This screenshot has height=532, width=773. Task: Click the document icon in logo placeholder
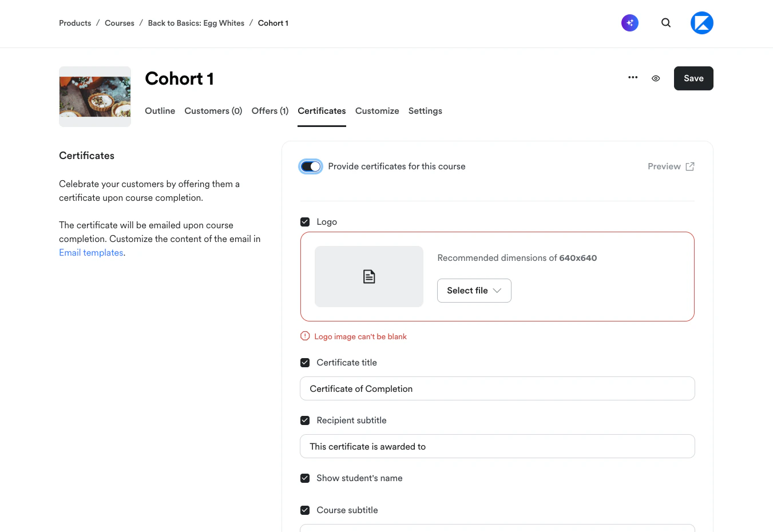pos(369,277)
